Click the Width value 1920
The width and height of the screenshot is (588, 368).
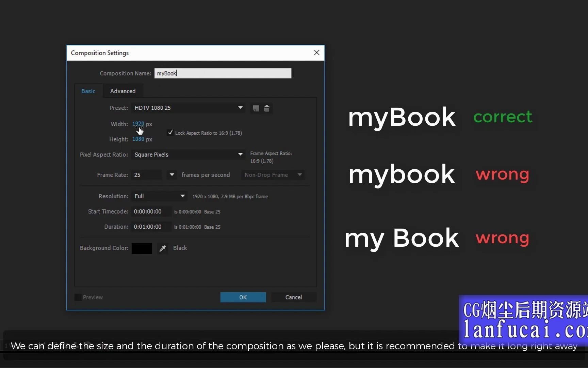click(138, 124)
